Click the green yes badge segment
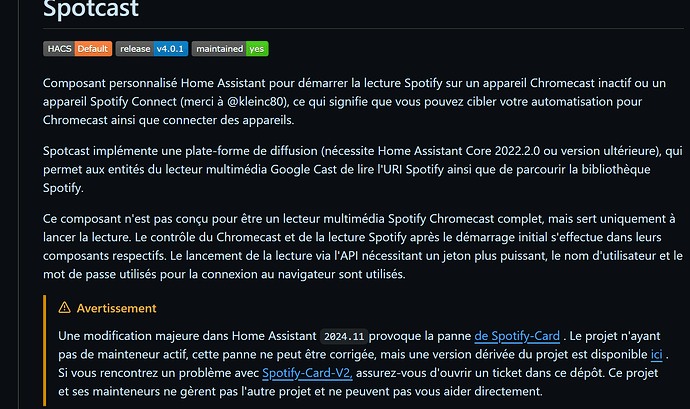 point(257,49)
